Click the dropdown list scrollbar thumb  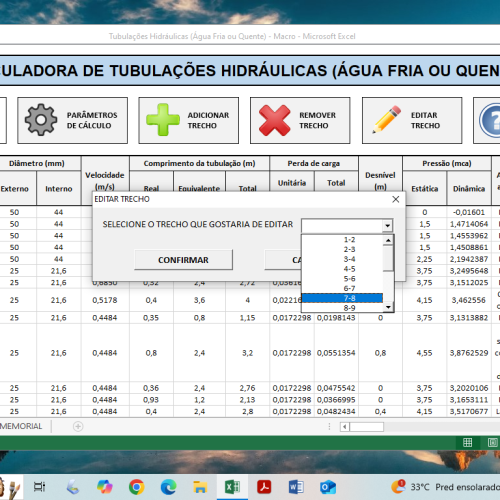[388, 258]
